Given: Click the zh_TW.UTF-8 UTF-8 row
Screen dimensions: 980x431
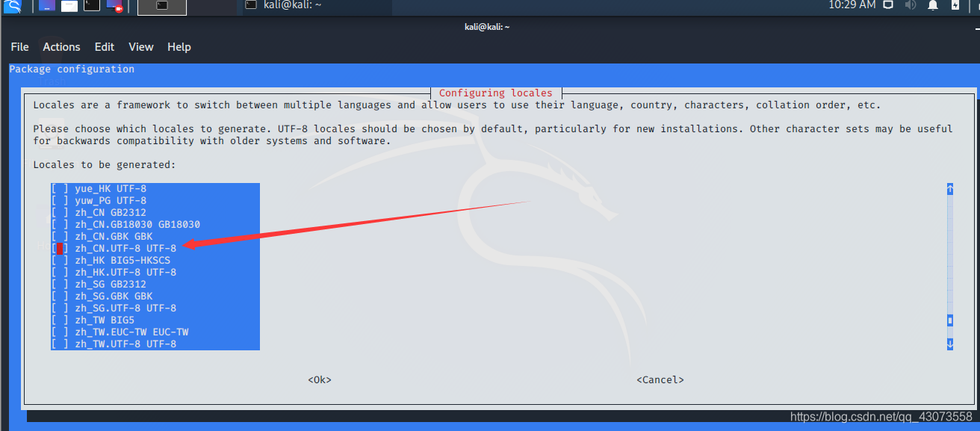Looking at the screenshot, I should [155, 344].
